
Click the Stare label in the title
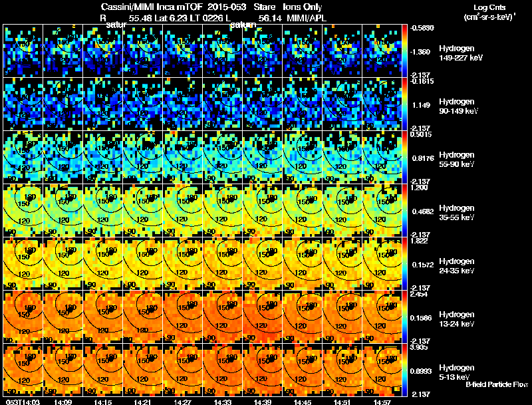(264, 7)
